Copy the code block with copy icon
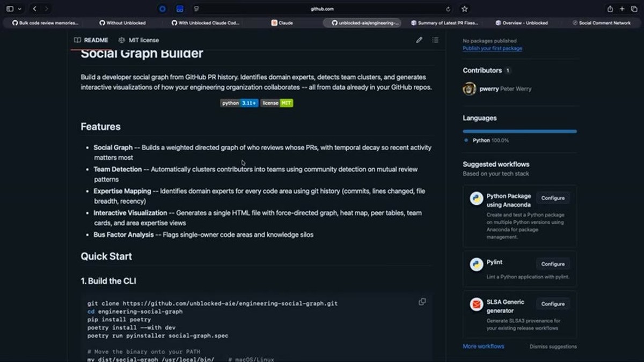This screenshot has height=362, width=644. click(422, 302)
